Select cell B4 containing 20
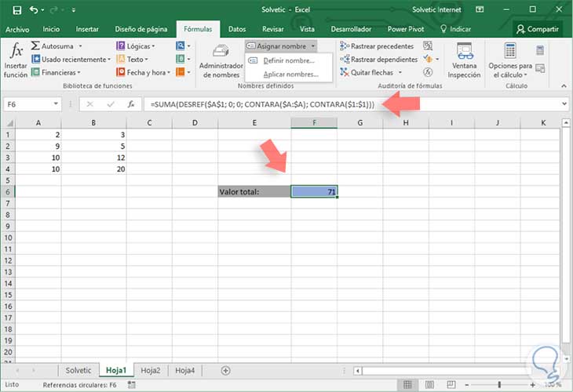This screenshot has width=573, height=392. [x=94, y=169]
